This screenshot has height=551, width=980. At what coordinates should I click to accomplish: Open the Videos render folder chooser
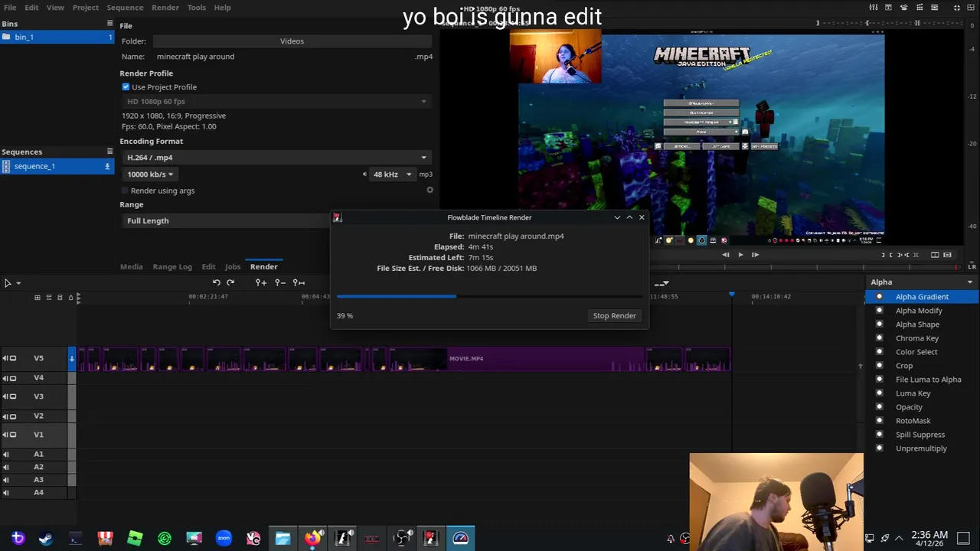pos(292,41)
